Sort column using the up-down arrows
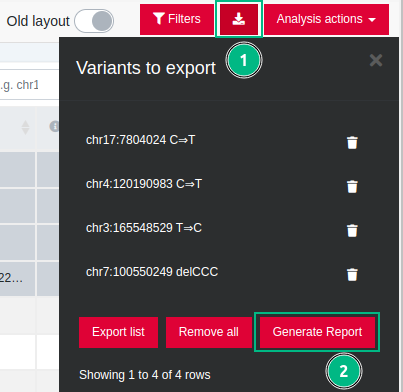 click(25, 127)
